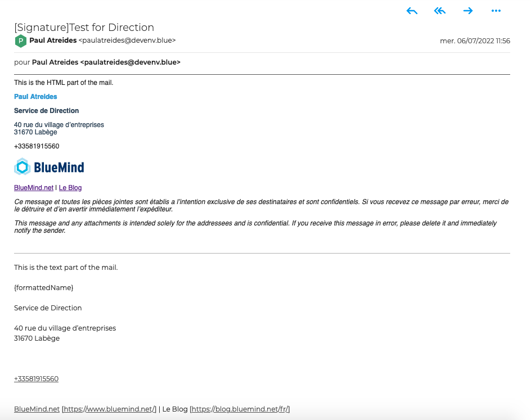This screenshot has height=420, width=531.
Task: Open the Le Blog link in HTML signature
Action: coord(70,188)
